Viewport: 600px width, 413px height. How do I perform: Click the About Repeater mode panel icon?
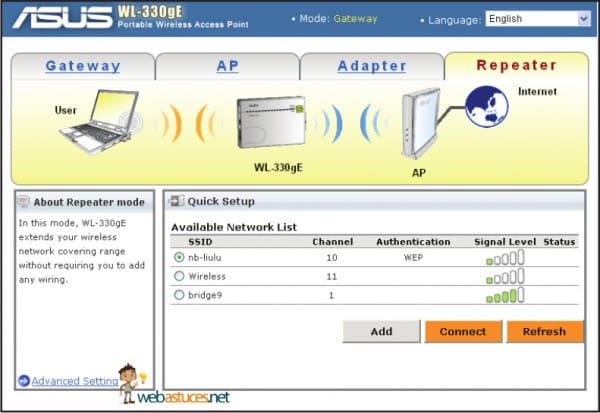coord(23,201)
